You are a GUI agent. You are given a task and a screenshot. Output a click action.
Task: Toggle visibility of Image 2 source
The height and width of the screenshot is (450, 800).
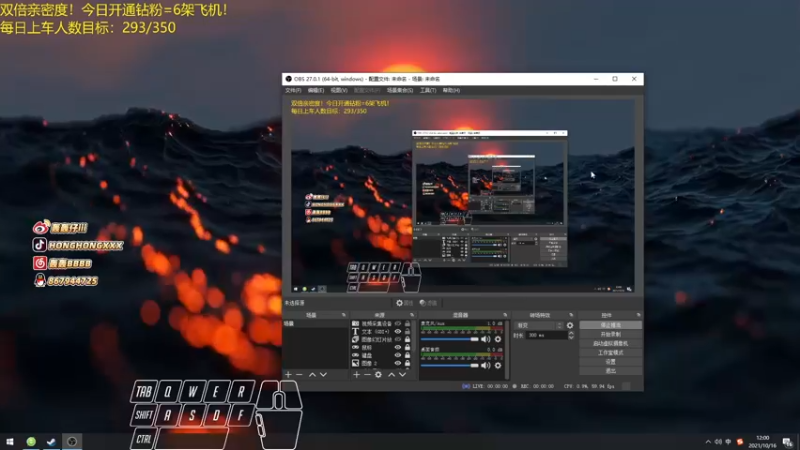coord(397,363)
